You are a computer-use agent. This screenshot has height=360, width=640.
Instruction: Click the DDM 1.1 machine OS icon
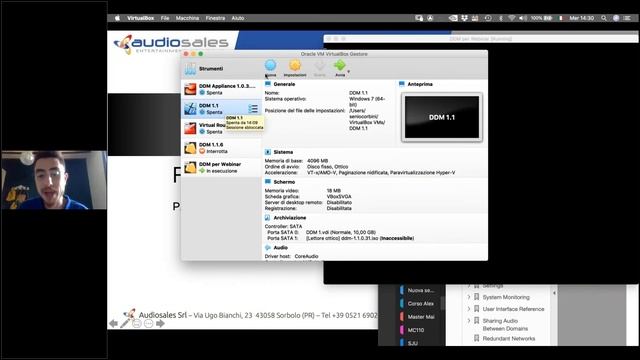coord(190,109)
